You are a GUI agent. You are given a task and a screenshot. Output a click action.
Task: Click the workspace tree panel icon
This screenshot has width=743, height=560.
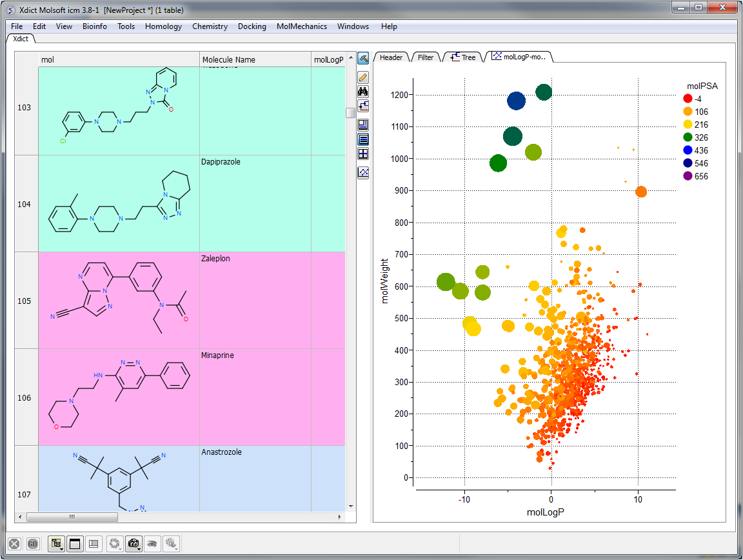[x=55, y=543]
